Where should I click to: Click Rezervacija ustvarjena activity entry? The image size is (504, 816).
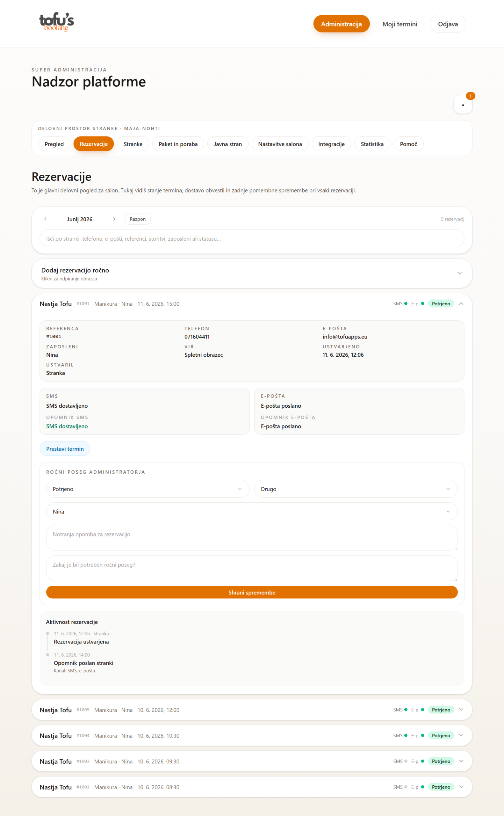pos(81,642)
